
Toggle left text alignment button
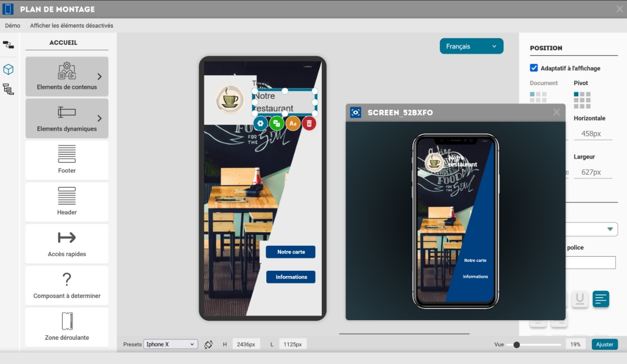[601, 299]
